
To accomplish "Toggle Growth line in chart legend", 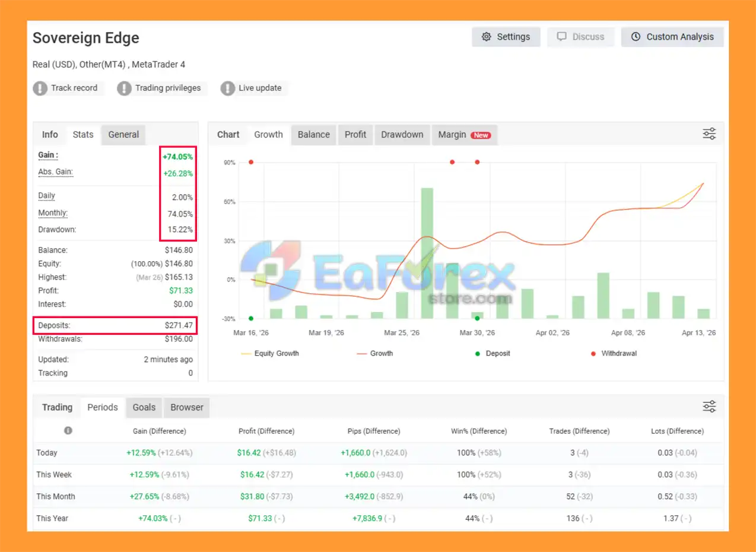I will (374, 353).
